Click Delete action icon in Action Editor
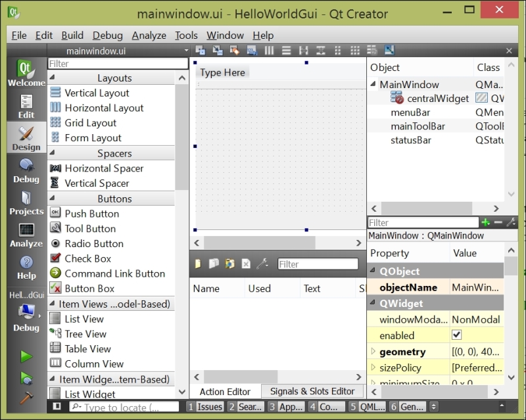526x420 pixels. click(246, 264)
